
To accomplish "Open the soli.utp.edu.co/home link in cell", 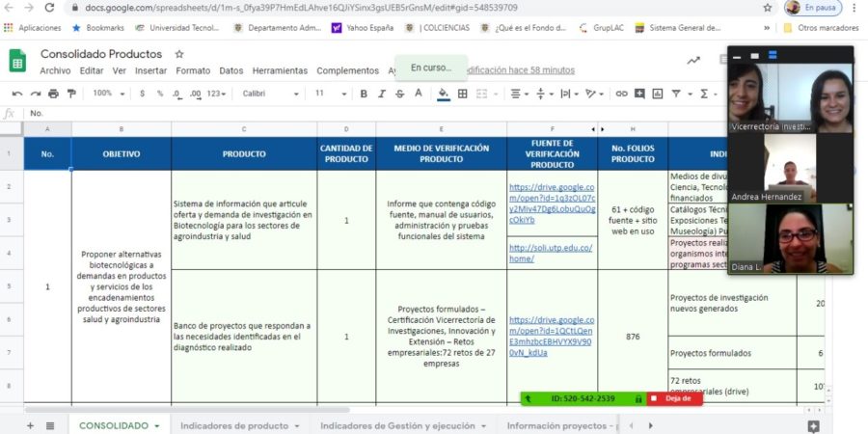I will coord(551,253).
